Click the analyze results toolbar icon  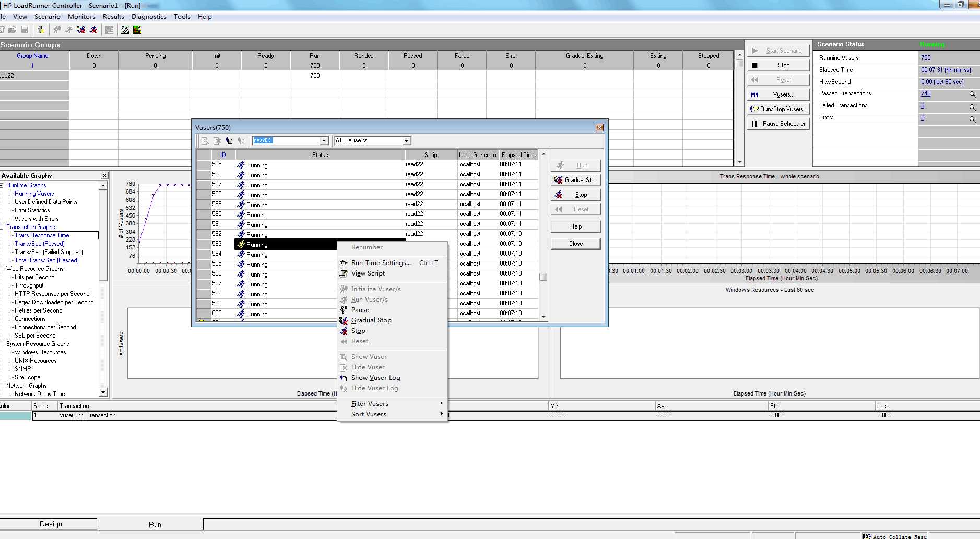109,30
